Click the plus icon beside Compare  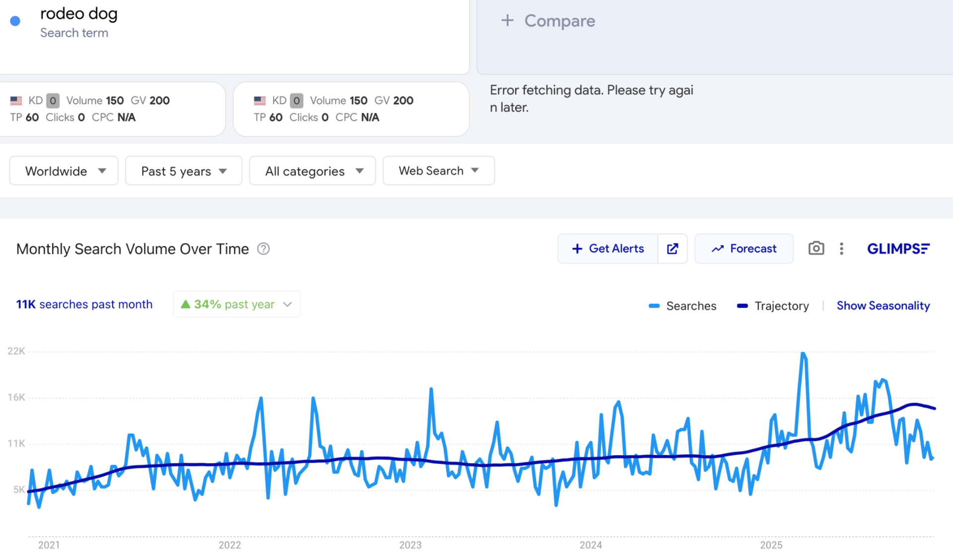click(x=507, y=20)
